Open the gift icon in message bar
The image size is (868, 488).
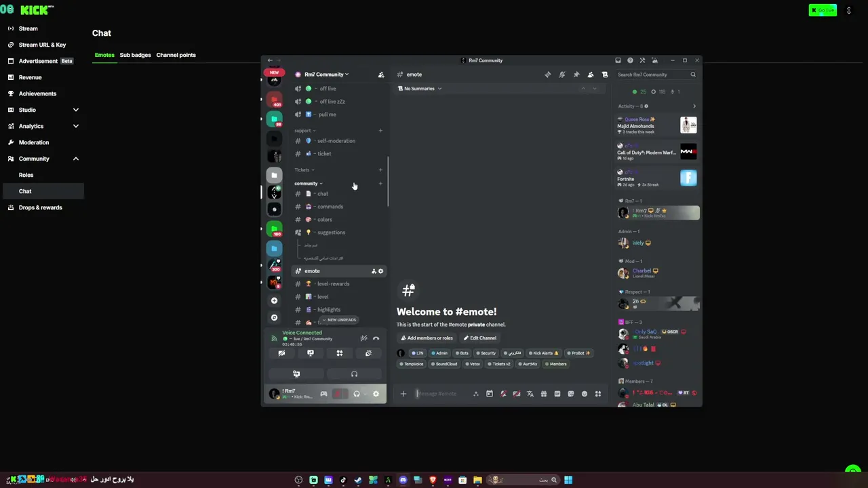pyautogui.click(x=544, y=394)
